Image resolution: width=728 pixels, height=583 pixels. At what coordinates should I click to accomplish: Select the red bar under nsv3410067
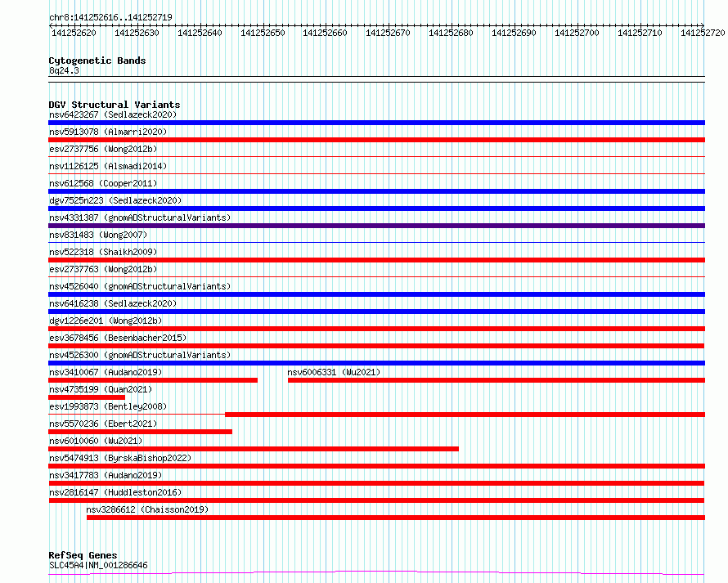[153, 380]
